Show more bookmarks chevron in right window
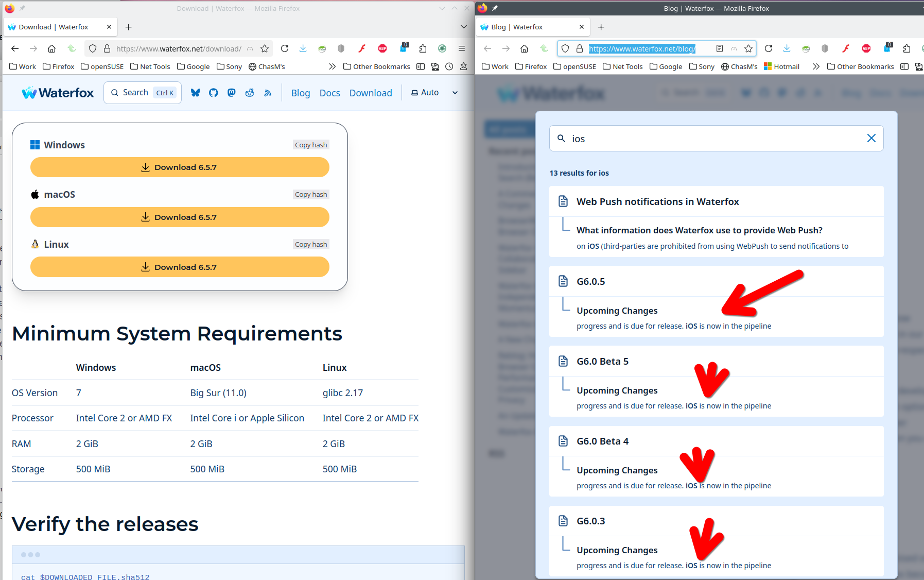 tap(816, 66)
